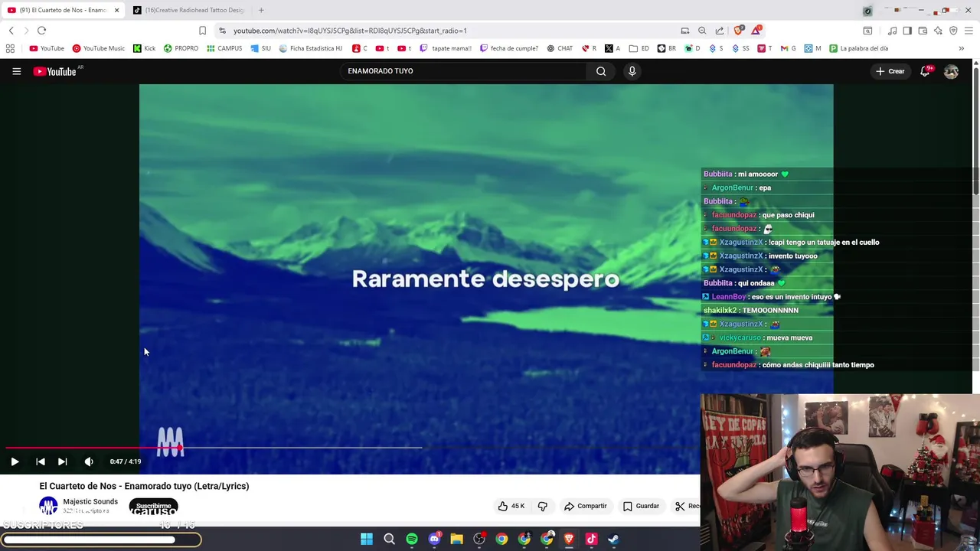Open La palabra del día bookmark
This screenshot has height=551, width=980.
coord(858,48)
